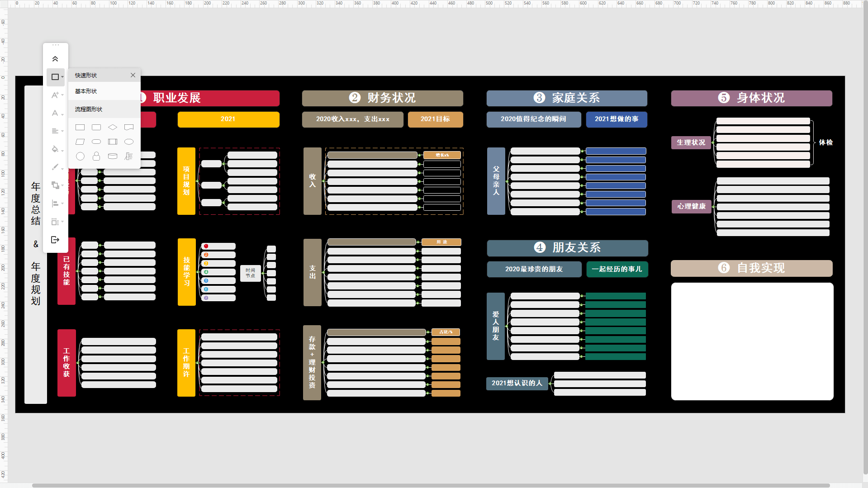Select the 心理健康 label box
This screenshot has height=488, width=868.
pyautogui.click(x=691, y=207)
